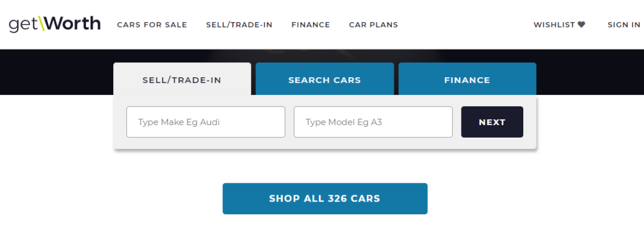
Task: Click the dark hero banner behind the tabs
Action: coord(56,72)
